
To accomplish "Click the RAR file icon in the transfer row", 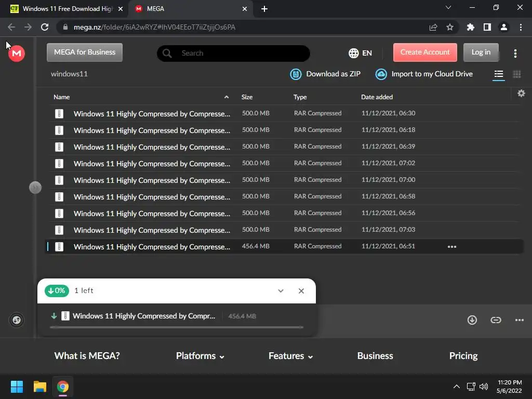I will tap(65, 316).
